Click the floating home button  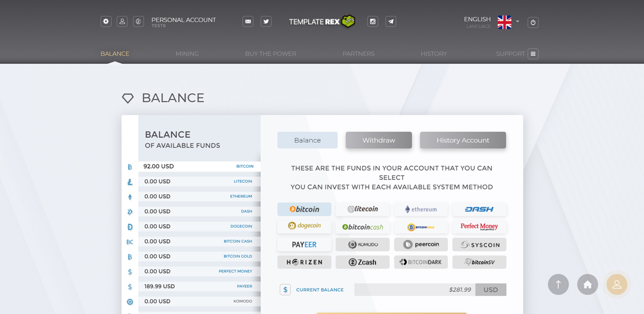pos(588,284)
